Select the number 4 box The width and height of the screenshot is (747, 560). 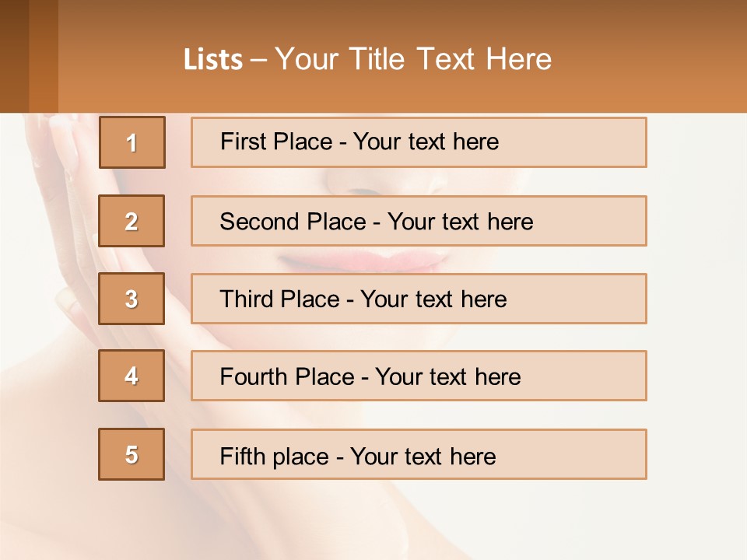[132, 376]
